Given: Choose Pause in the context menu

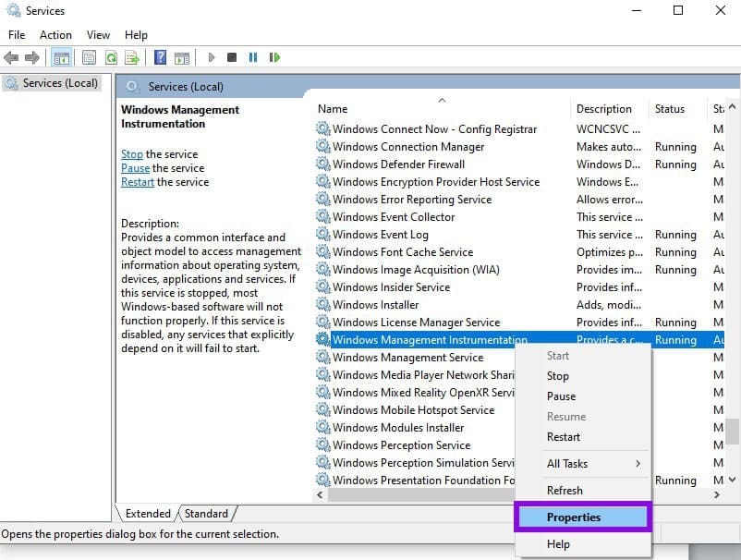Looking at the screenshot, I should (583, 396).
